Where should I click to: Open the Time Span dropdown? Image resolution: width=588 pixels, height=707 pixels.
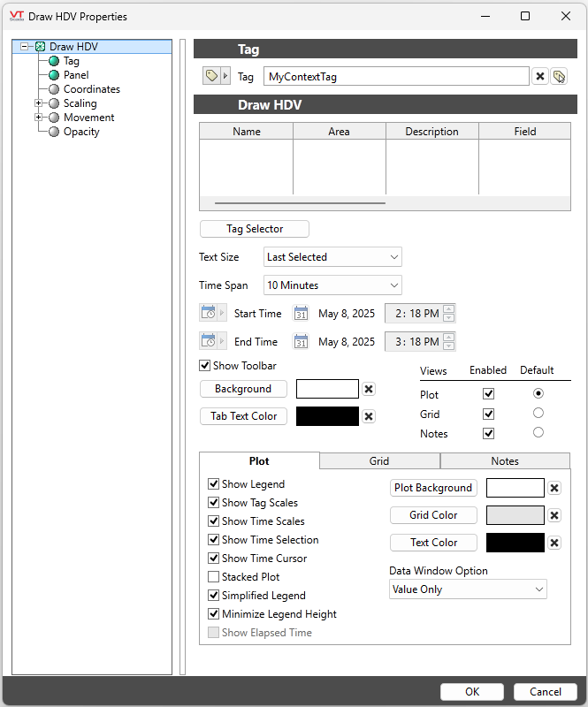[x=332, y=285]
